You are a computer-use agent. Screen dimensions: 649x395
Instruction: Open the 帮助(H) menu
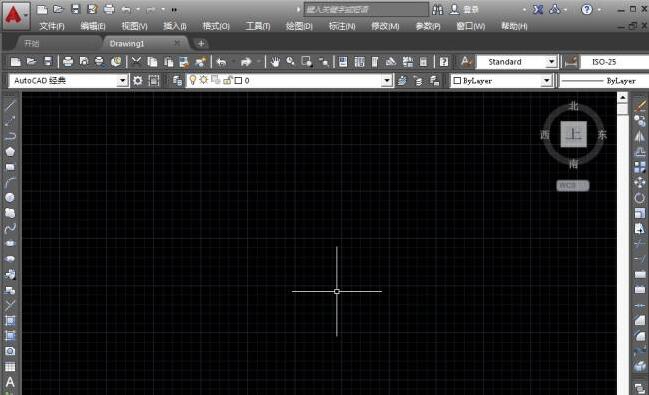(x=514, y=26)
